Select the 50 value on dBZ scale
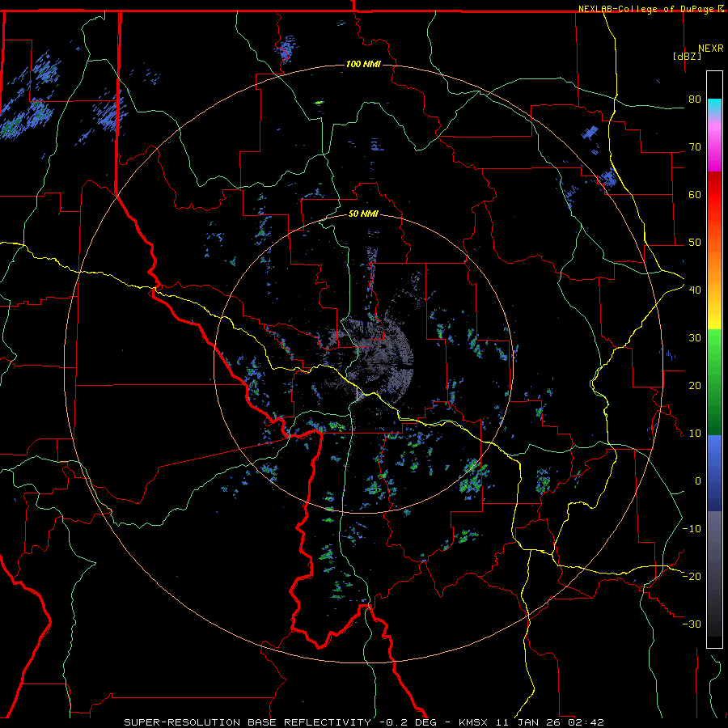This screenshot has height=728, width=728. [x=695, y=243]
